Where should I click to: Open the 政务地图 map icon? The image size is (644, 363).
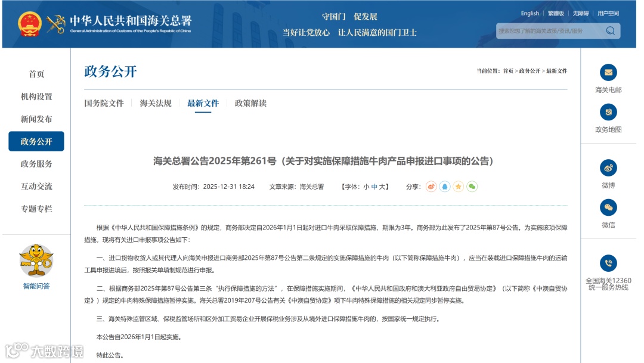[608, 112]
